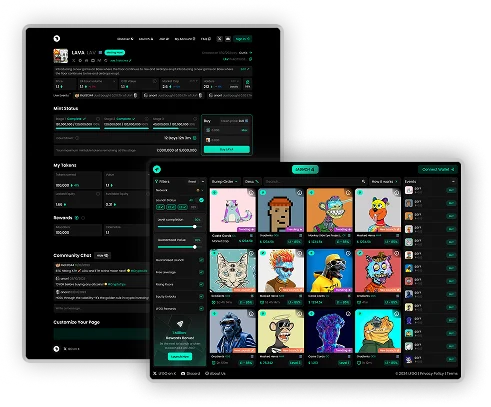Viewport: 491px width, 407px height.
Task: Open the pixel punk NFT with orange beanie
Action: coord(281,210)
